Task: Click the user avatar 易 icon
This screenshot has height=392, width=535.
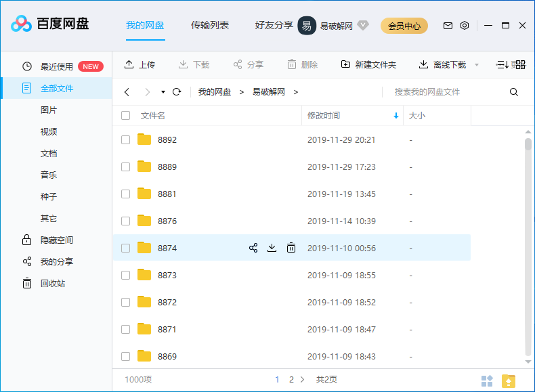Action: [x=307, y=26]
